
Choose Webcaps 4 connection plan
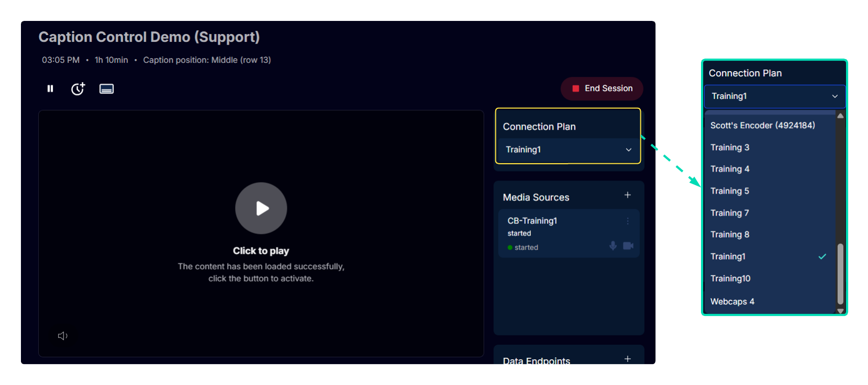pos(732,301)
